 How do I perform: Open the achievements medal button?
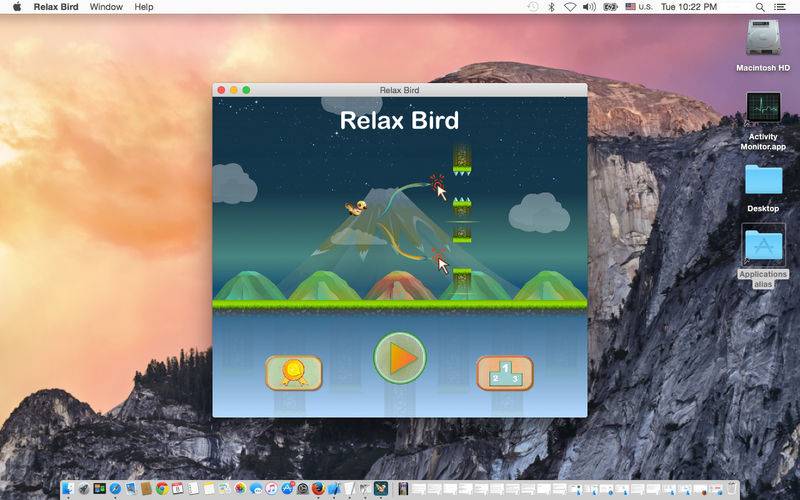tap(294, 372)
